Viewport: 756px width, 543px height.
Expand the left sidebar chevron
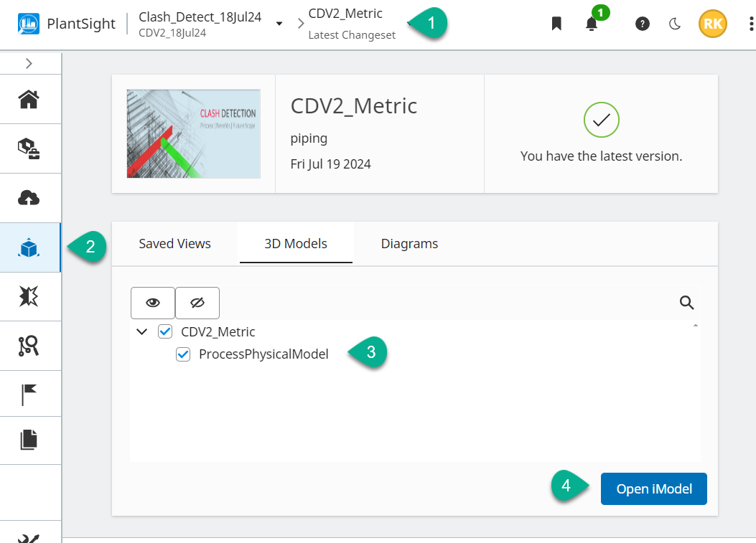29,63
